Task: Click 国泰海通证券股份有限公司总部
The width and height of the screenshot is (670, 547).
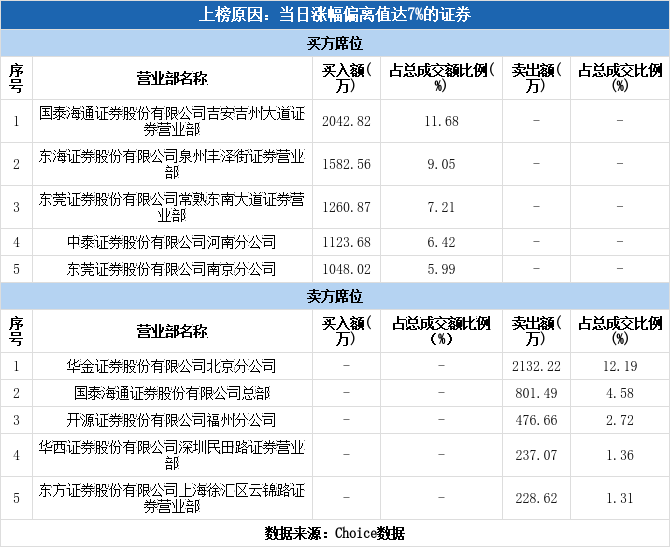Action: (172, 393)
